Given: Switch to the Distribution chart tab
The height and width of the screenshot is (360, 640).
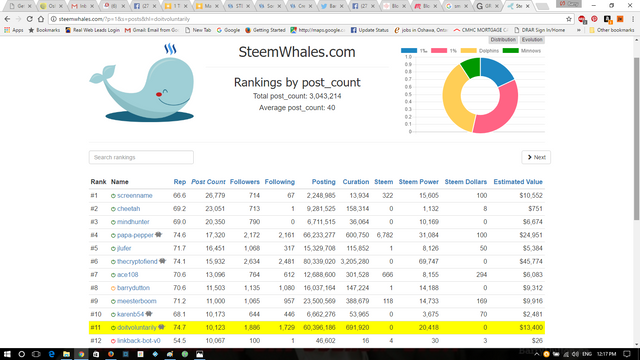Looking at the screenshot, I should 503,40.
